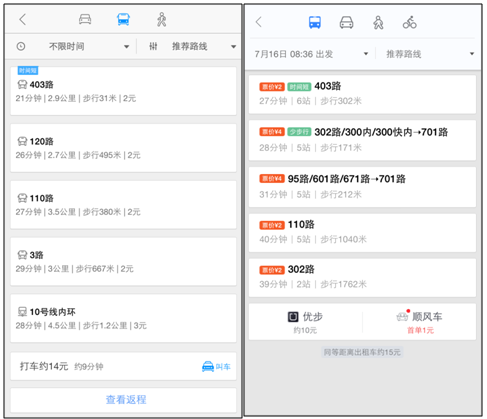Open the 120路 route card
487x419 pixels.
point(123,148)
